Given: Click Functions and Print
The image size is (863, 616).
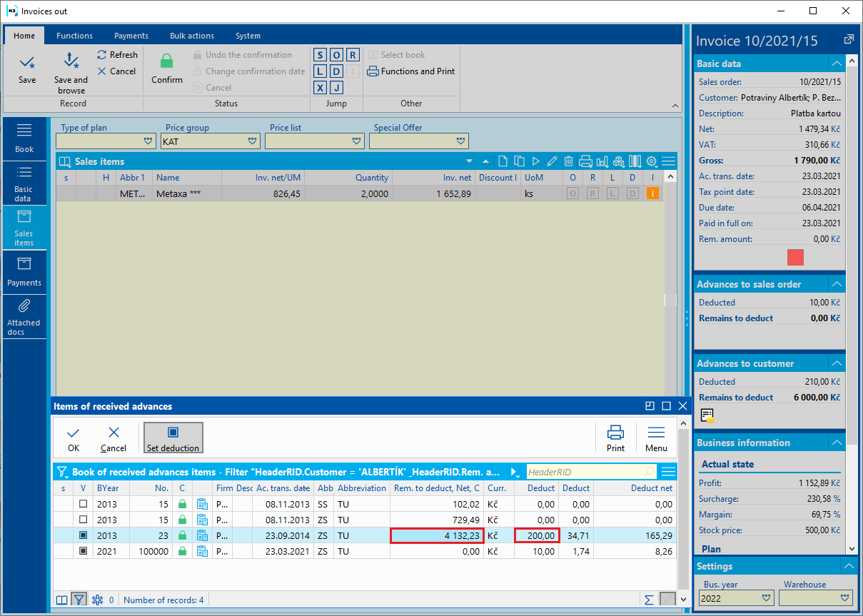Looking at the screenshot, I should click(x=411, y=71).
